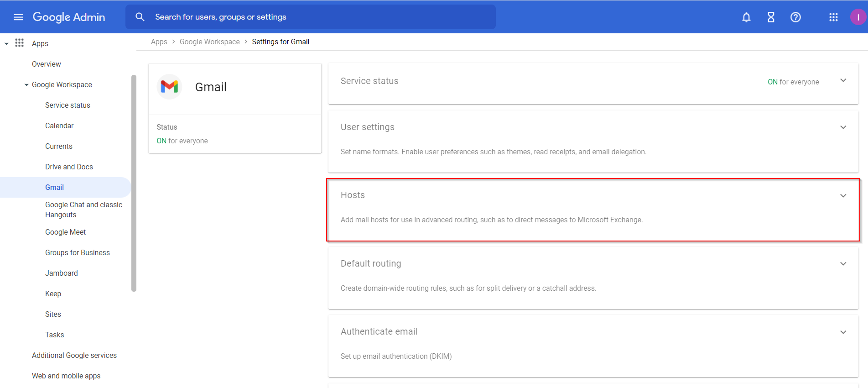Click the notifications bell icon
868x388 pixels.
tap(746, 17)
